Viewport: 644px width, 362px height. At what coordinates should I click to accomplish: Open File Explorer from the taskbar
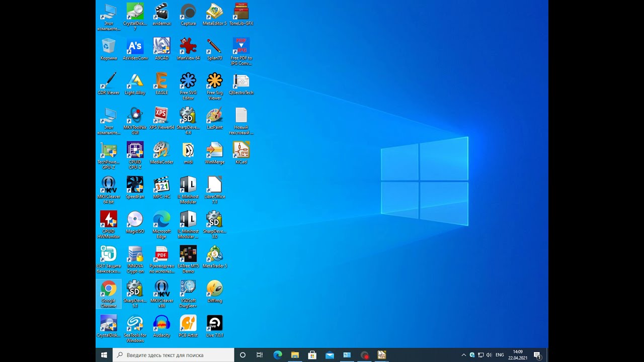pos(295,355)
